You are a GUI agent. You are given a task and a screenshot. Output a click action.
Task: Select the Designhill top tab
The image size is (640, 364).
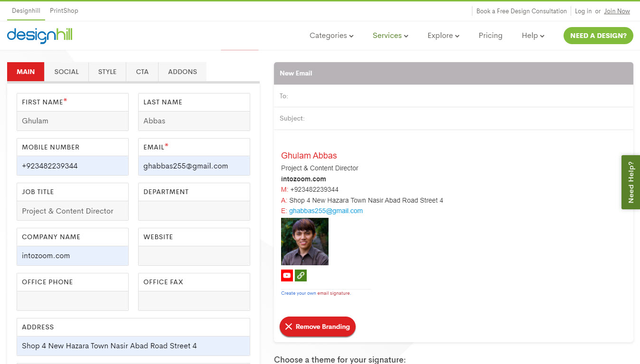point(26,11)
